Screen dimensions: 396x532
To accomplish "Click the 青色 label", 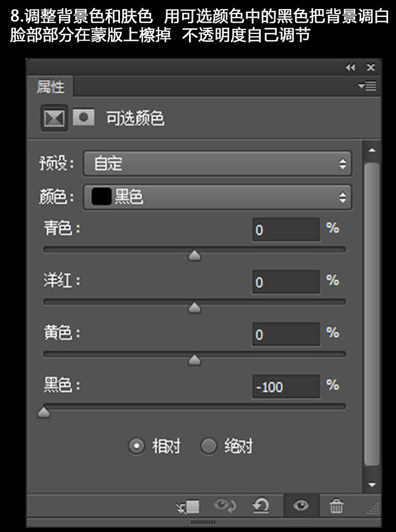I will point(62,228).
